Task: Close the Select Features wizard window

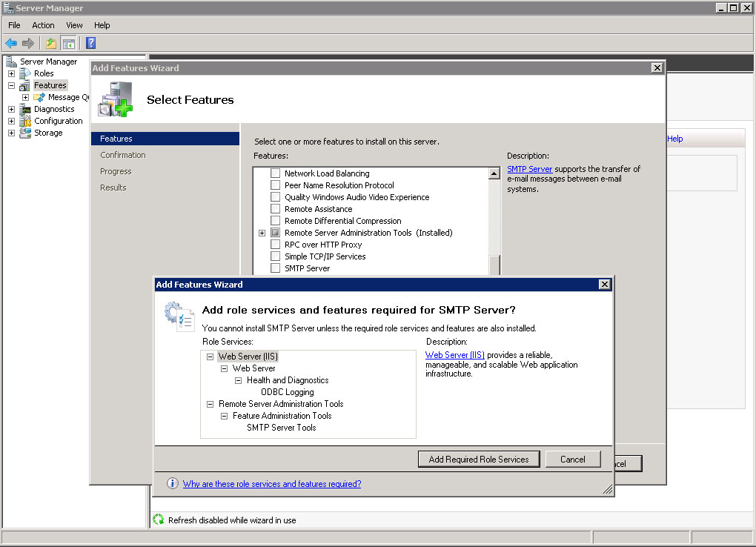Action: click(657, 67)
